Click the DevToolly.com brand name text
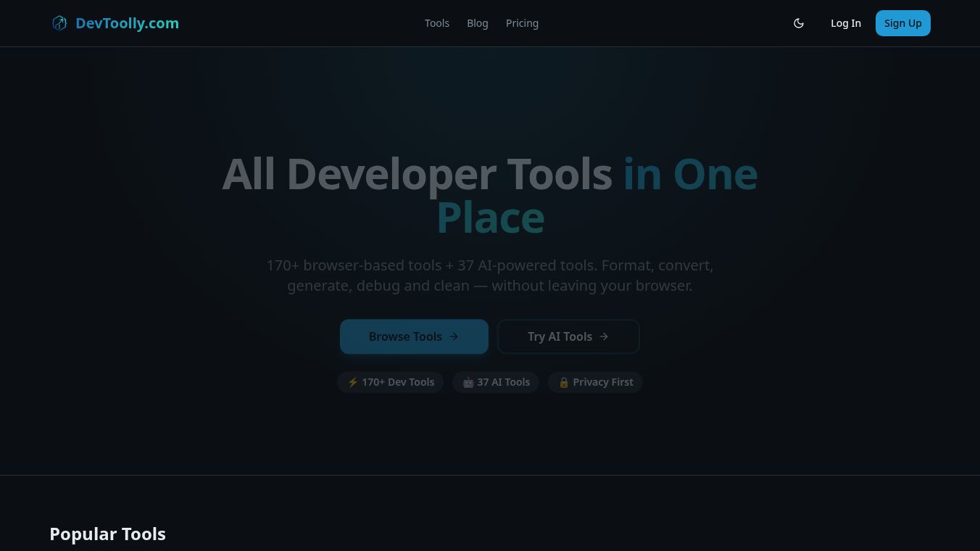The height and width of the screenshot is (551, 980). click(x=127, y=22)
